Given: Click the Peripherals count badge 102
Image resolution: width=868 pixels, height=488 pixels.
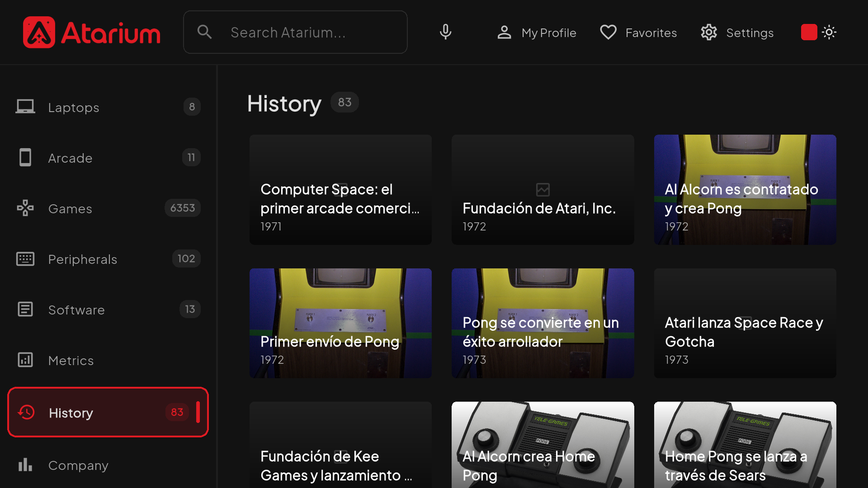Looking at the screenshot, I should [186, 258].
